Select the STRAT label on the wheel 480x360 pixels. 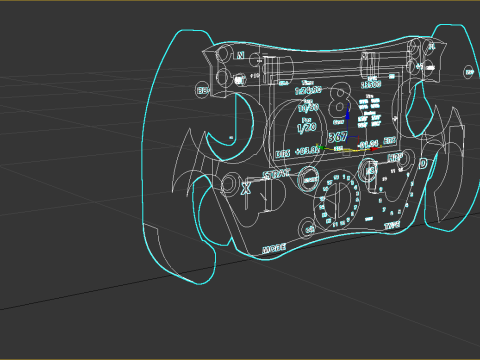[276, 174]
